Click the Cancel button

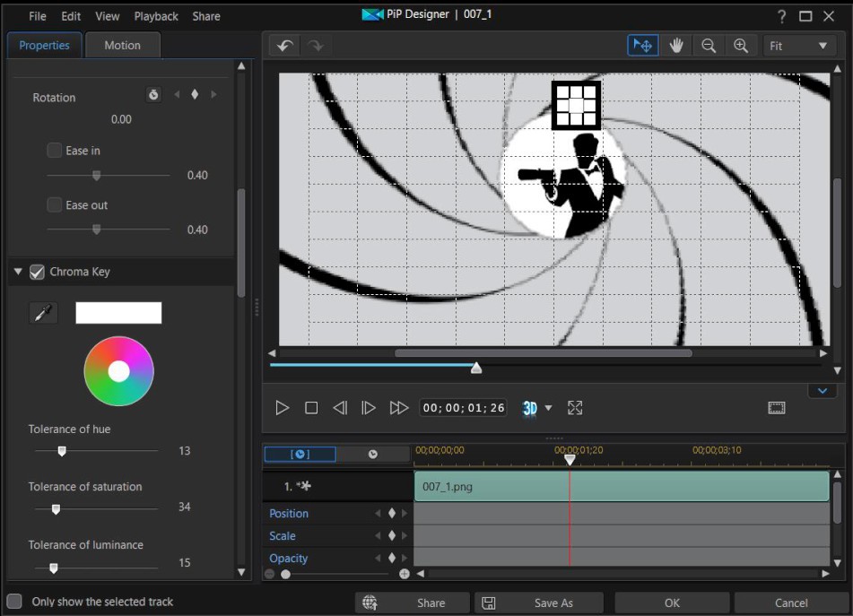coord(791,603)
